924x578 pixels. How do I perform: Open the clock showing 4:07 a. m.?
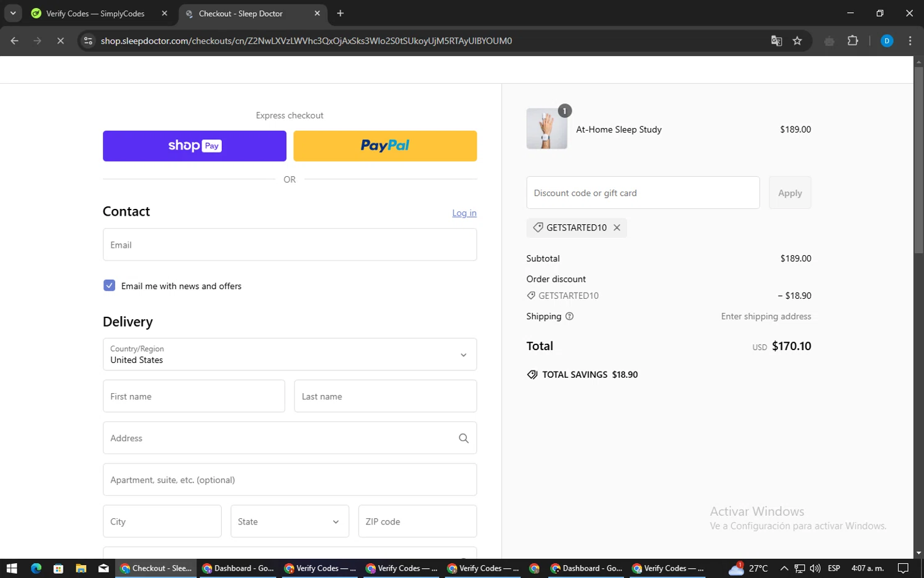pos(867,568)
